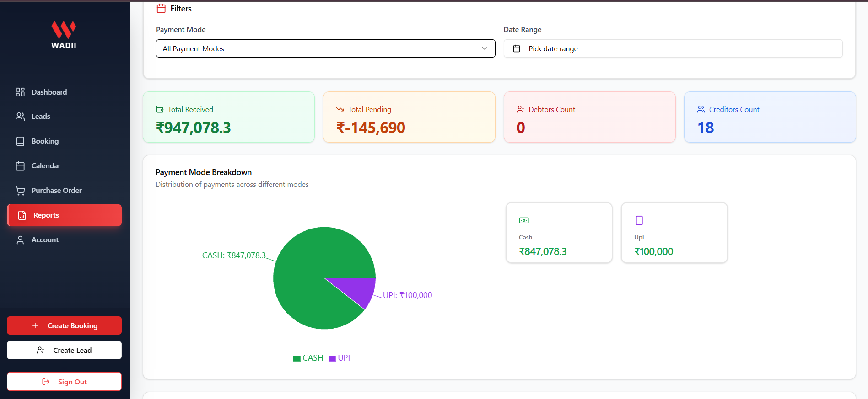Click the Account user icon

click(20, 240)
